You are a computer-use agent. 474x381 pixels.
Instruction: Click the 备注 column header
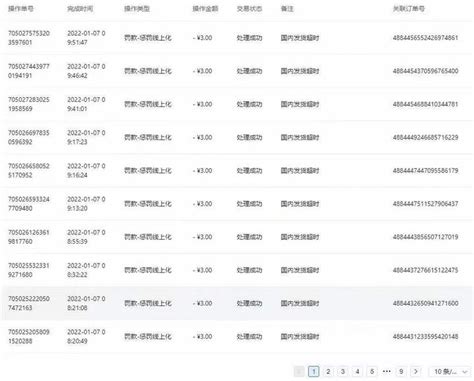(x=287, y=9)
